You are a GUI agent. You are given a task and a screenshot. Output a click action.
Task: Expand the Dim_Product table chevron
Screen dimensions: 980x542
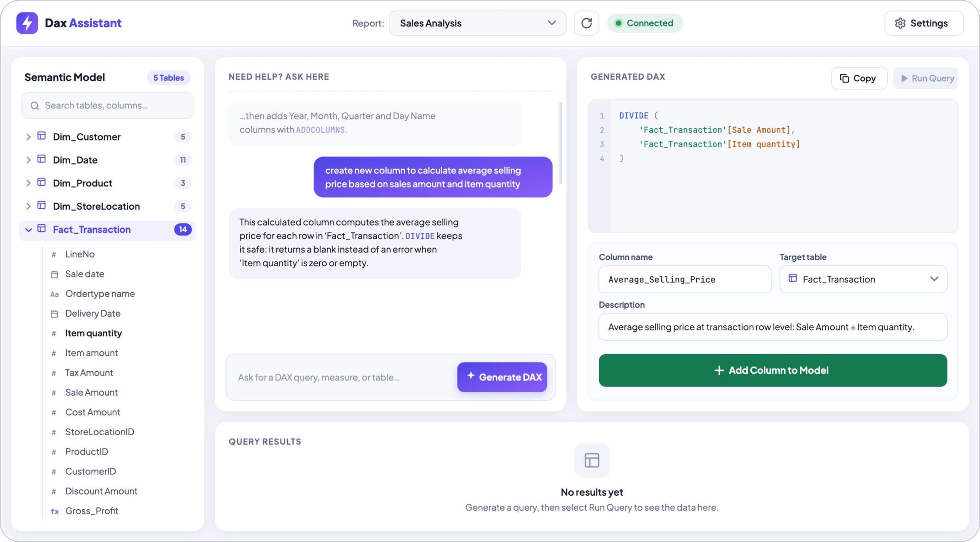pos(28,183)
